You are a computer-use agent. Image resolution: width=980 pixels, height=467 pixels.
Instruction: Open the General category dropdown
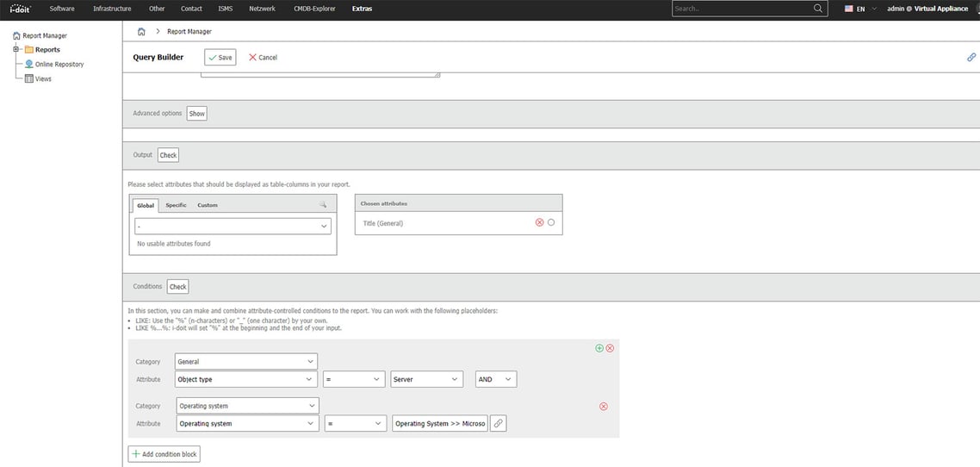pyautogui.click(x=246, y=361)
